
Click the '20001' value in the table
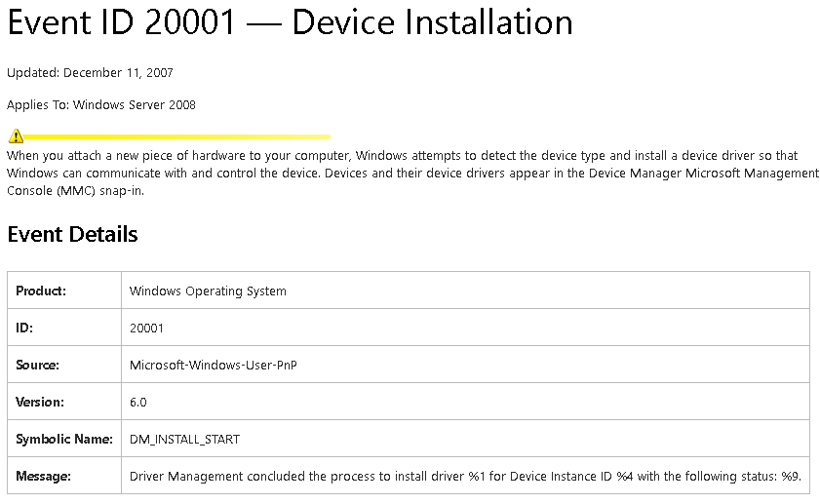[x=146, y=328]
